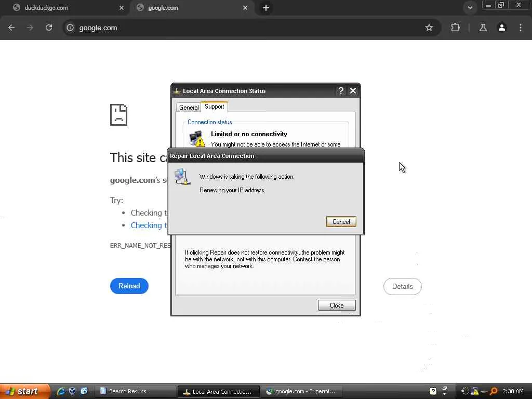The height and width of the screenshot is (399, 532).
Task: Open the profile avatar icon
Action: pyautogui.click(x=502, y=28)
